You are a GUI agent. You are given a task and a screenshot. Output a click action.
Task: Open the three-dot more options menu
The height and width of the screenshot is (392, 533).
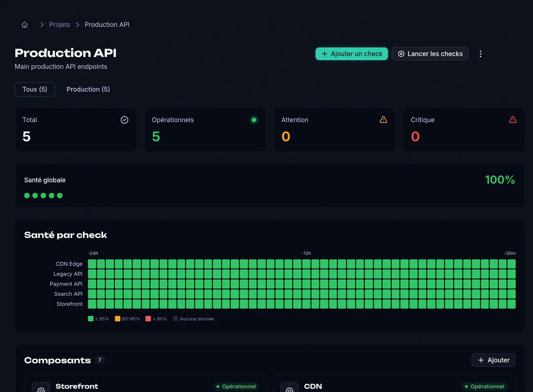(x=480, y=54)
